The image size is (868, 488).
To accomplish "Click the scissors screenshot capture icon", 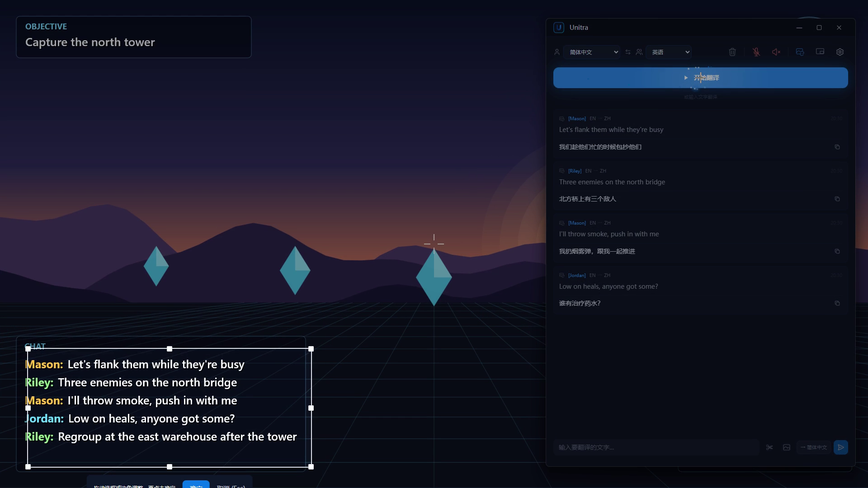I will pos(769,447).
